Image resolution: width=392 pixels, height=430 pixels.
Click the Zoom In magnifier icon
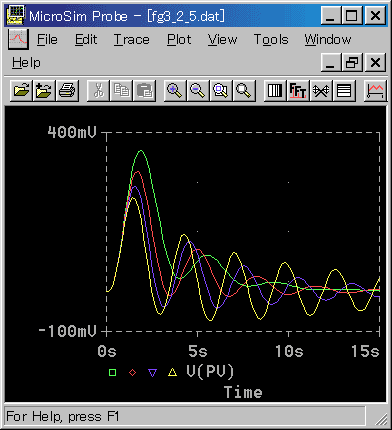tap(175, 90)
